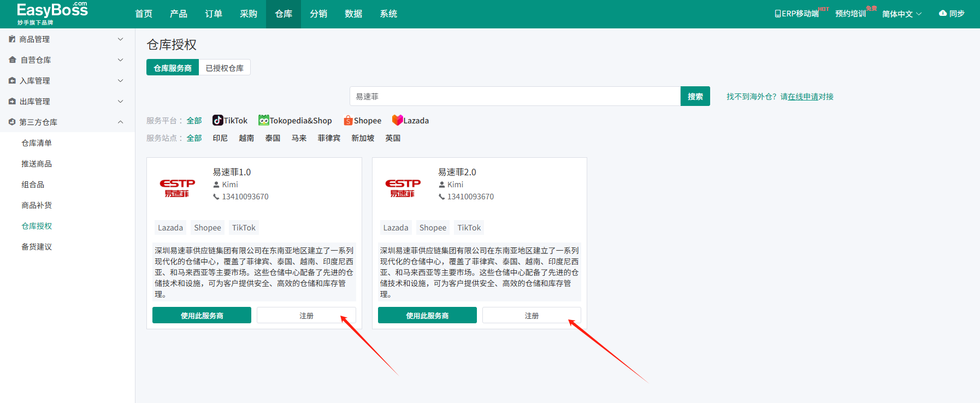980x403 pixels.
Task: Click the sync cloud icon 同步
Action: coord(943,14)
